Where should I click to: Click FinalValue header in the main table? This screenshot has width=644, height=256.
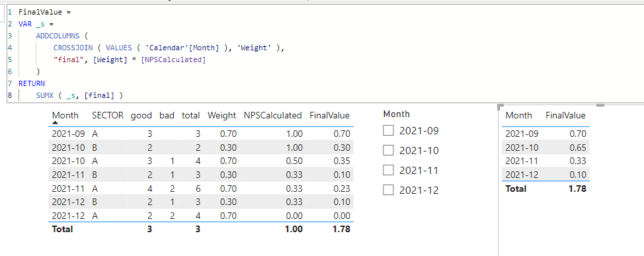coord(329,116)
